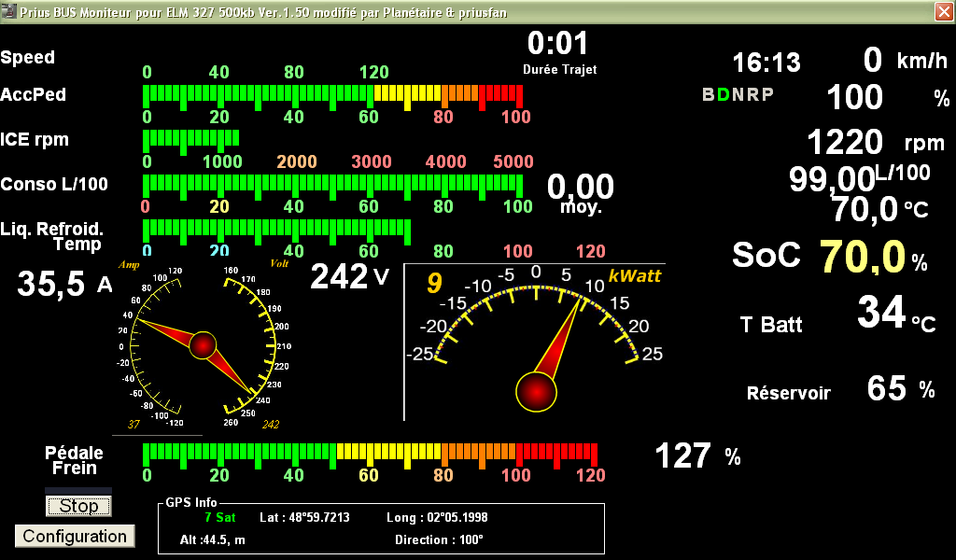Click the 242 V voltage readout
956x560 pixels.
(340, 276)
